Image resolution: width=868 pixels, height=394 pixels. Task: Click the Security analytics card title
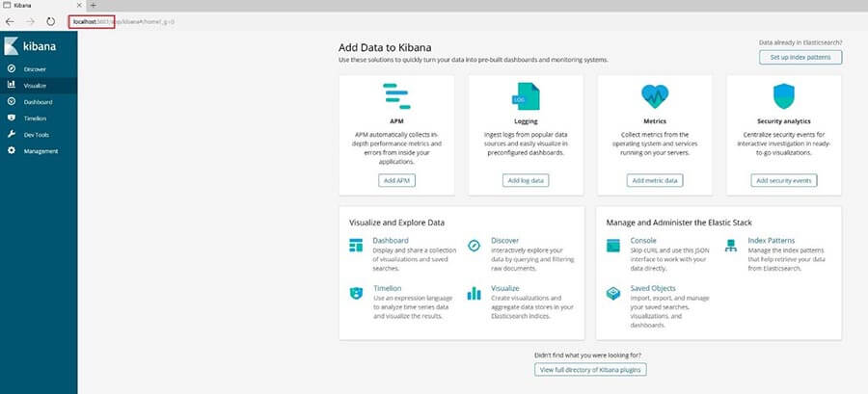click(x=784, y=121)
